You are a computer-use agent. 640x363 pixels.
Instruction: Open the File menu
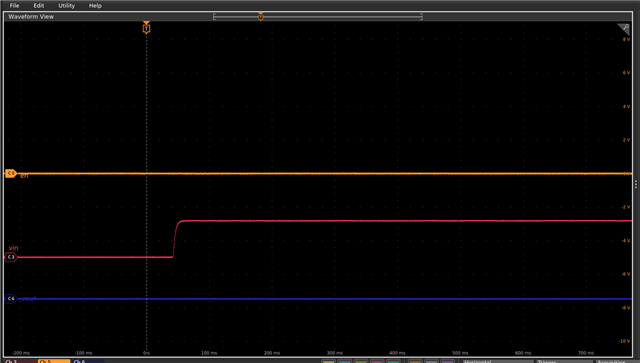coord(14,5)
